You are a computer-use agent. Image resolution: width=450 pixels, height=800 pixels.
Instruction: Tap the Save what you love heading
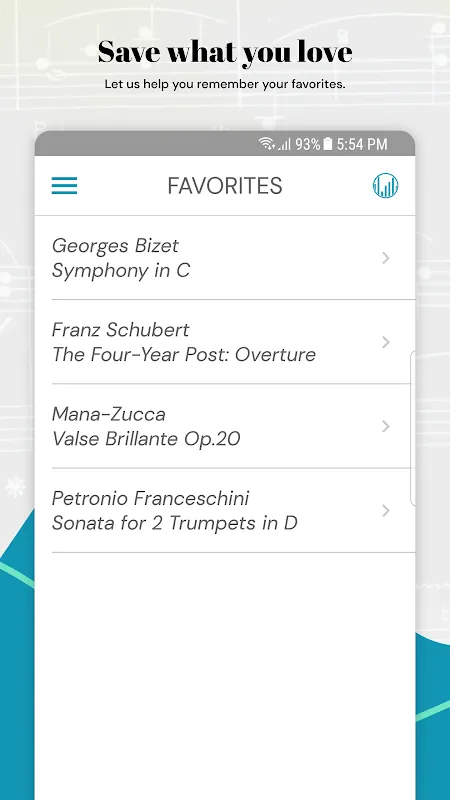pyautogui.click(x=225, y=52)
